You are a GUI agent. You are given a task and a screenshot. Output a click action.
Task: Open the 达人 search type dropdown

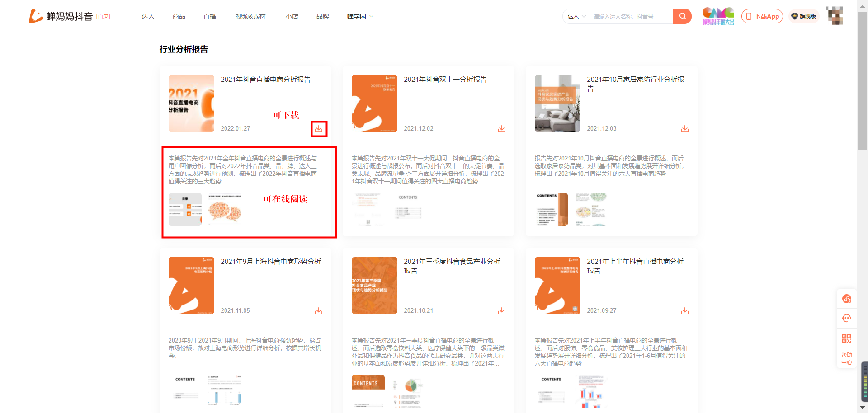(x=576, y=16)
